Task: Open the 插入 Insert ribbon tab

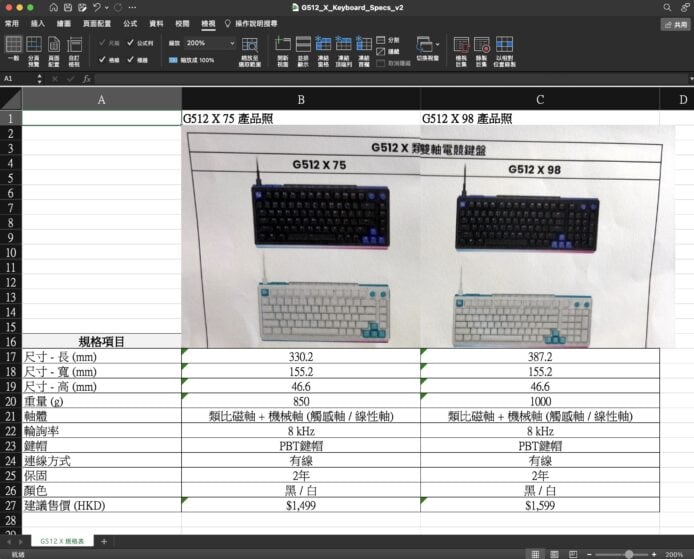Action: click(38, 23)
